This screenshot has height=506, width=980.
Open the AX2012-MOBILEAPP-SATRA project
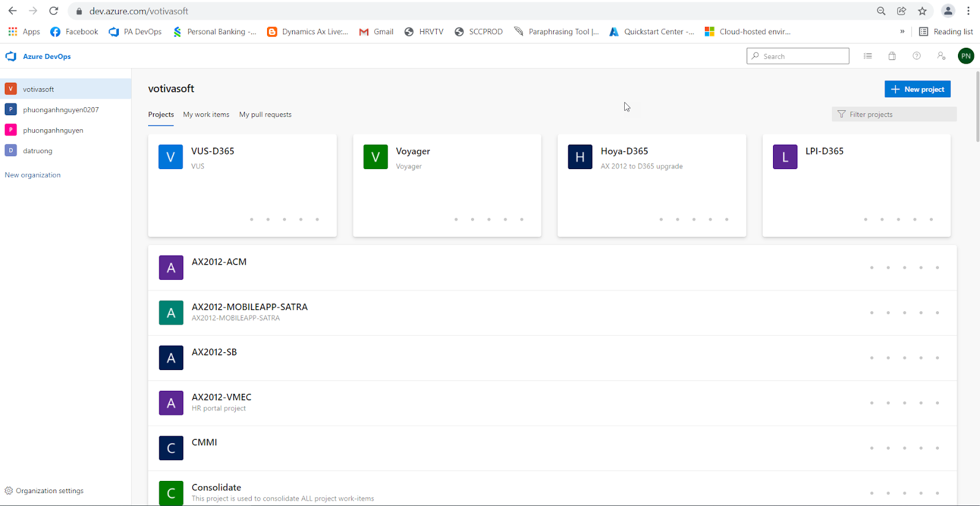point(552,313)
